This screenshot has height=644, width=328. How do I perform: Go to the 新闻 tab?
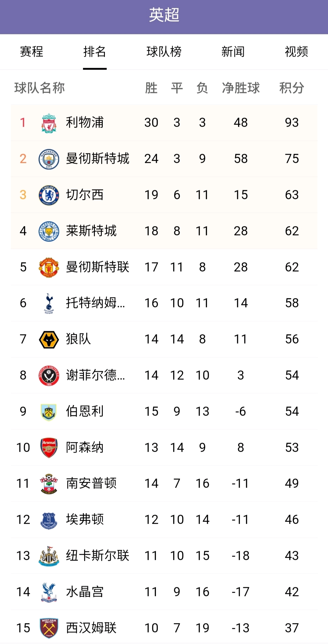pos(233,52)
